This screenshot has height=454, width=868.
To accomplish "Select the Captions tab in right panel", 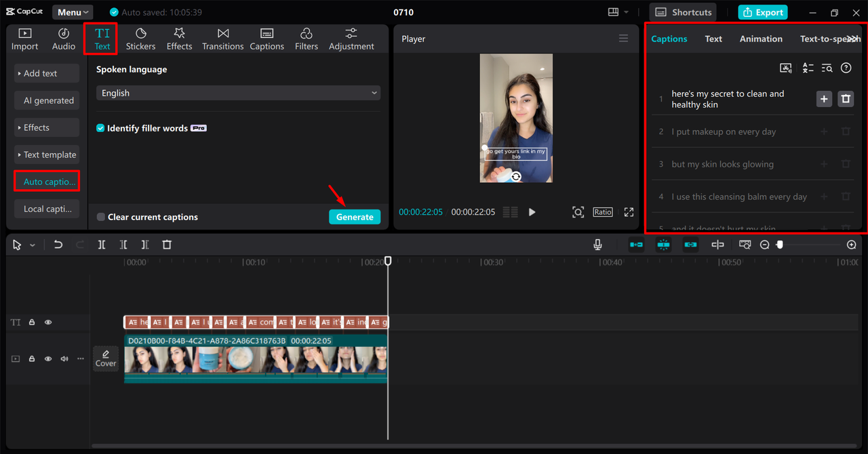I will pos(669,39).
